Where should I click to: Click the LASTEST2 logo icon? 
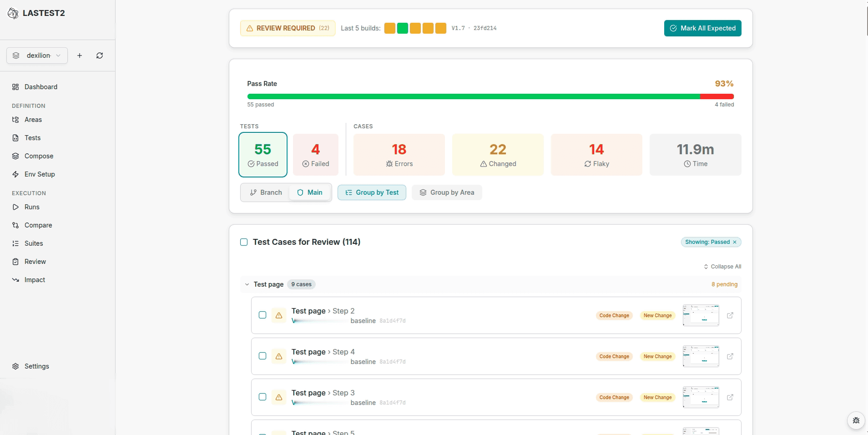[x=13, y=13]
